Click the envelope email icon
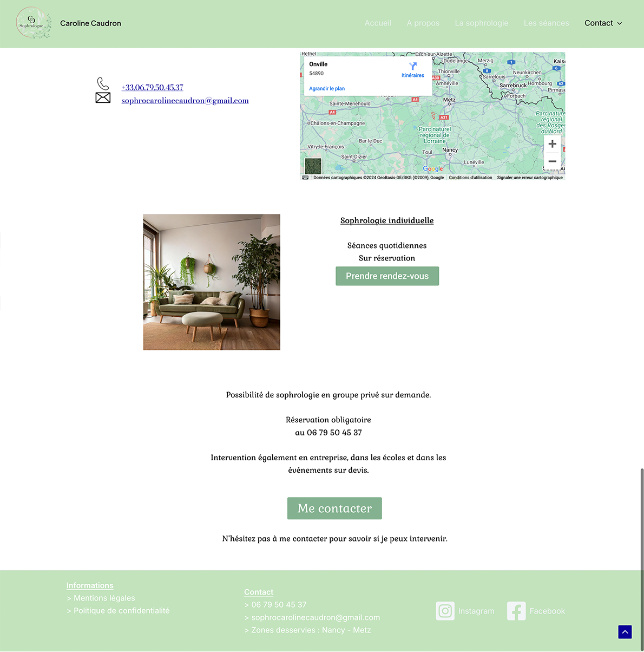 tap(103, 97)
